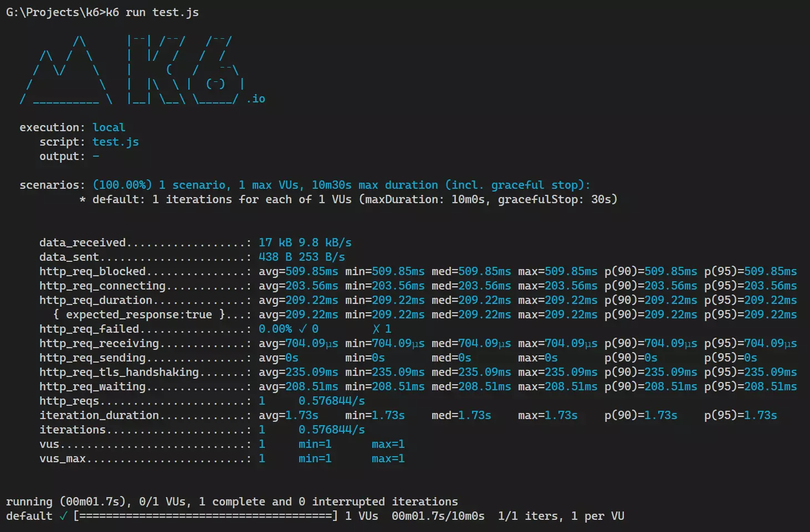Click the elapsed time '00m01.7s/10m0s'
The height and width of the screenshot is (532, 810).
point(438,516)
